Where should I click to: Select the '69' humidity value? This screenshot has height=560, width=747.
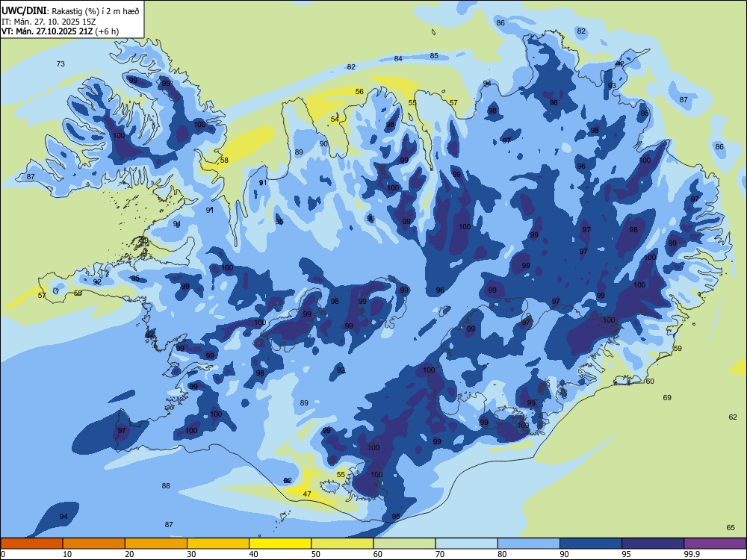click(x=667, y=397)
